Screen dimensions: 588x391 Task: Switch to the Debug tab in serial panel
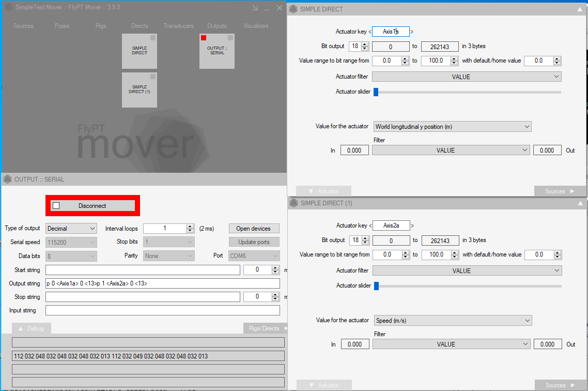click(32, 328)
